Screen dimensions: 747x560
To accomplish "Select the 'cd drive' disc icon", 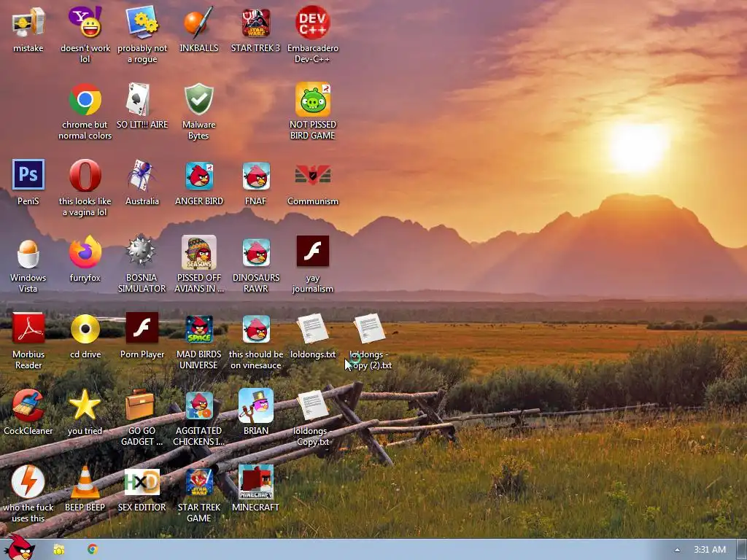I will 85,329.
